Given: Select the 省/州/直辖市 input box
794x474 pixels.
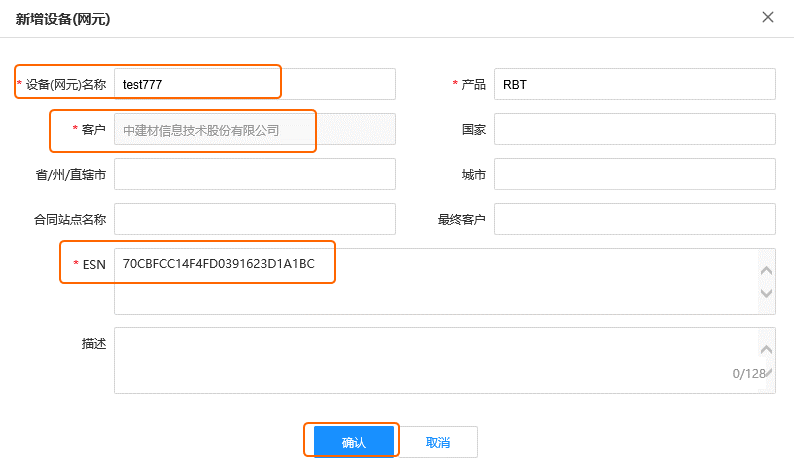Looking at the screenshot, I should 255,174.
